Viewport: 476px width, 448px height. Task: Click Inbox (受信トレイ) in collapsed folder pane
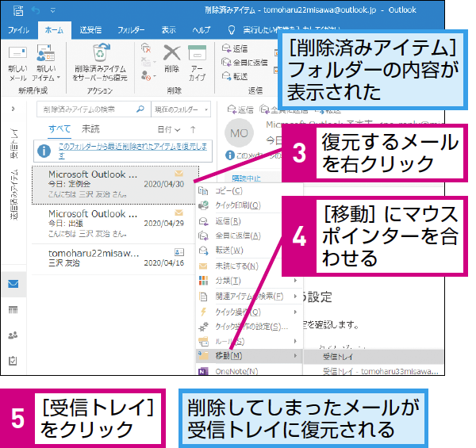[14, 144]
